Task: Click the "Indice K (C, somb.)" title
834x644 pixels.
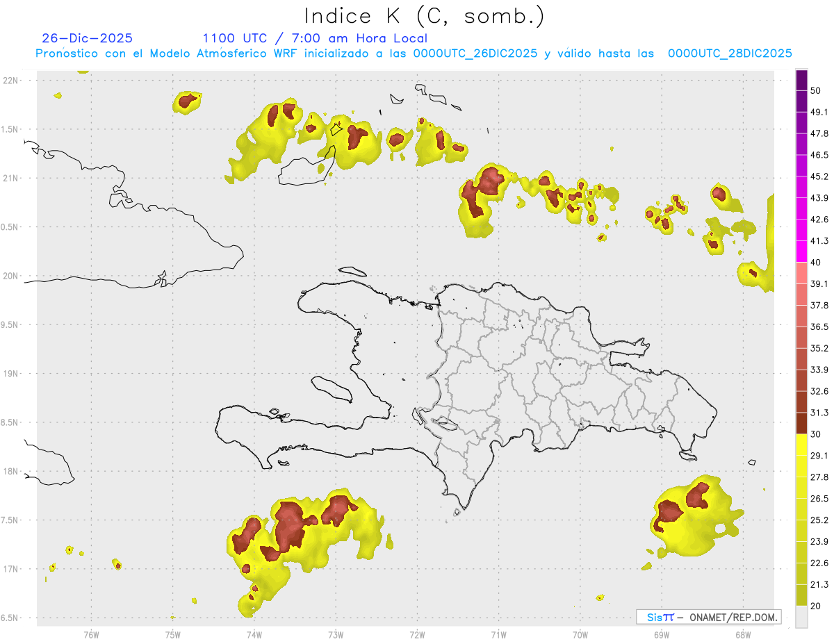Action: [425, 16]
